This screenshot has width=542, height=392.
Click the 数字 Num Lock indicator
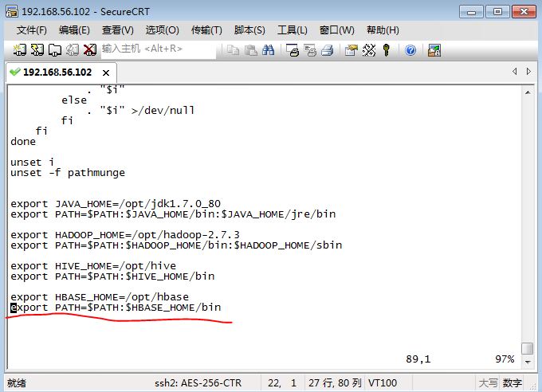(513, 383)
